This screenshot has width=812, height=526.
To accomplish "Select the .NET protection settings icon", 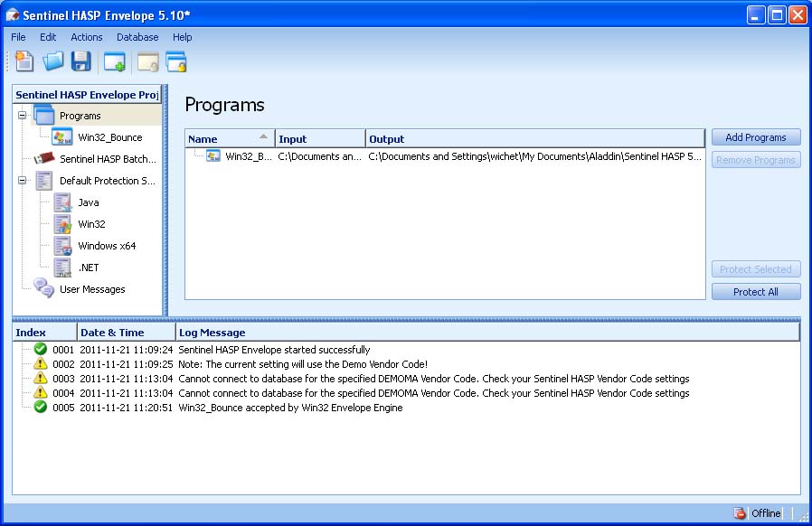I will coord(63,268).
